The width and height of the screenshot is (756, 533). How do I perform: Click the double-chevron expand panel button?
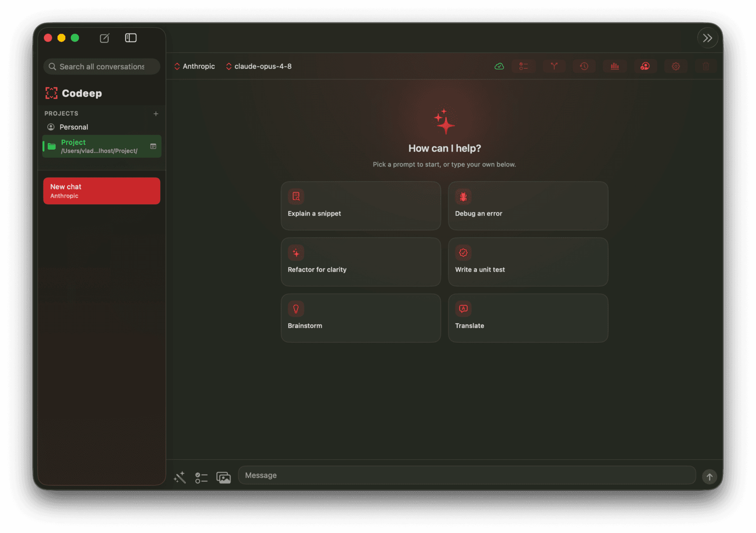click(707, 38)
